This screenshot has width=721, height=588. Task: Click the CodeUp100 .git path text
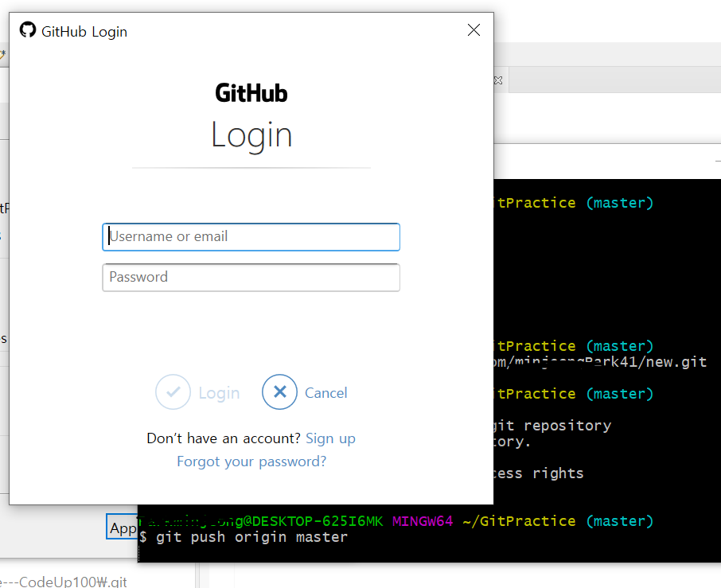pos(64,582)
